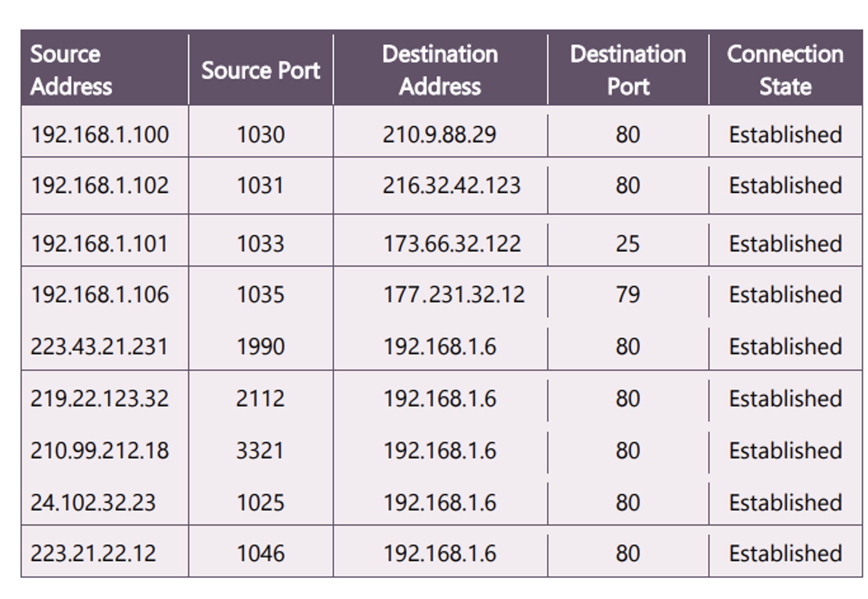This screenshot has width=868, height=599.
Task: Click source address 223.43.21.231
Action: (99, 346)
